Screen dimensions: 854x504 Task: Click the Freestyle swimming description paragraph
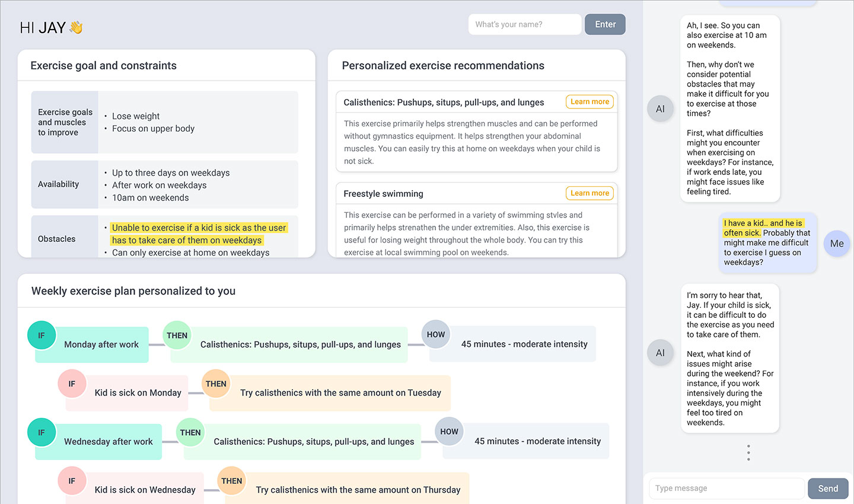[467, 234]
